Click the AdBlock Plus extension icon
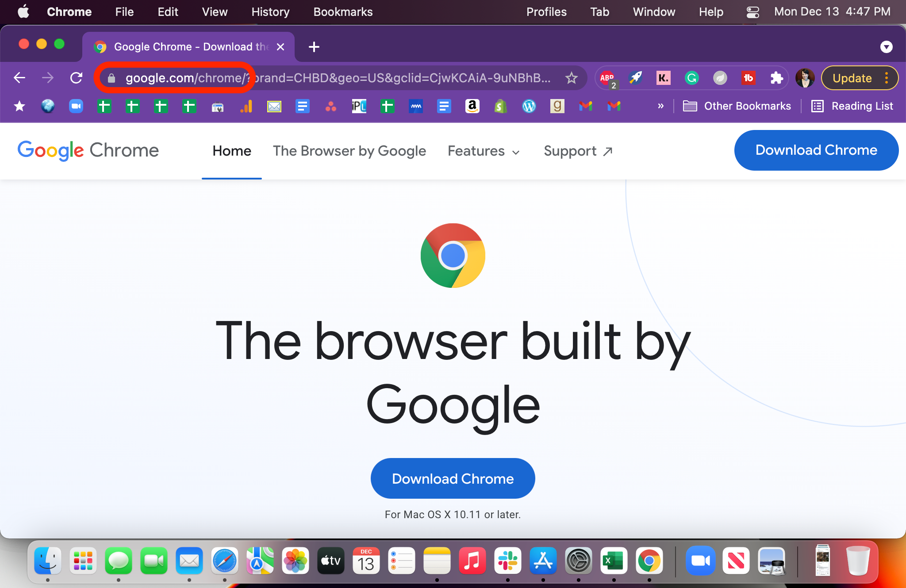Image resolution: width=906 pixels, height=588 pixels. point(606,78)
